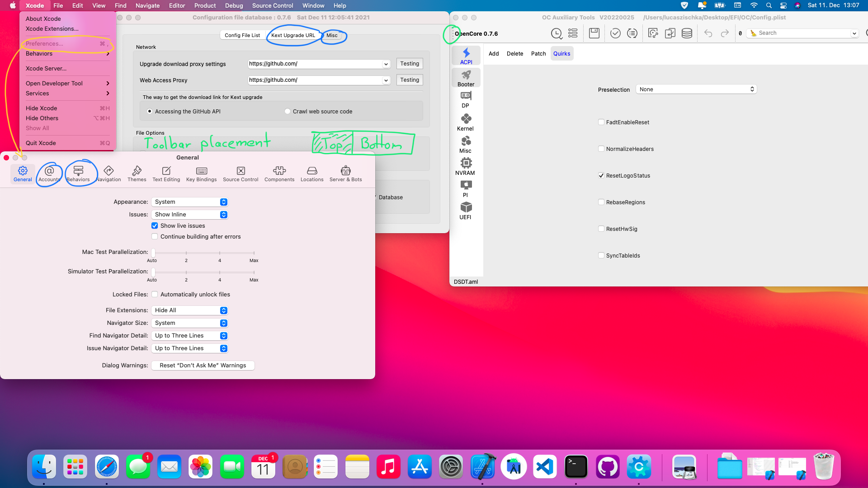Adjust the Mac Test Parallelization slider
Viewport: 868px width, 488px height.
pos(153,253)
